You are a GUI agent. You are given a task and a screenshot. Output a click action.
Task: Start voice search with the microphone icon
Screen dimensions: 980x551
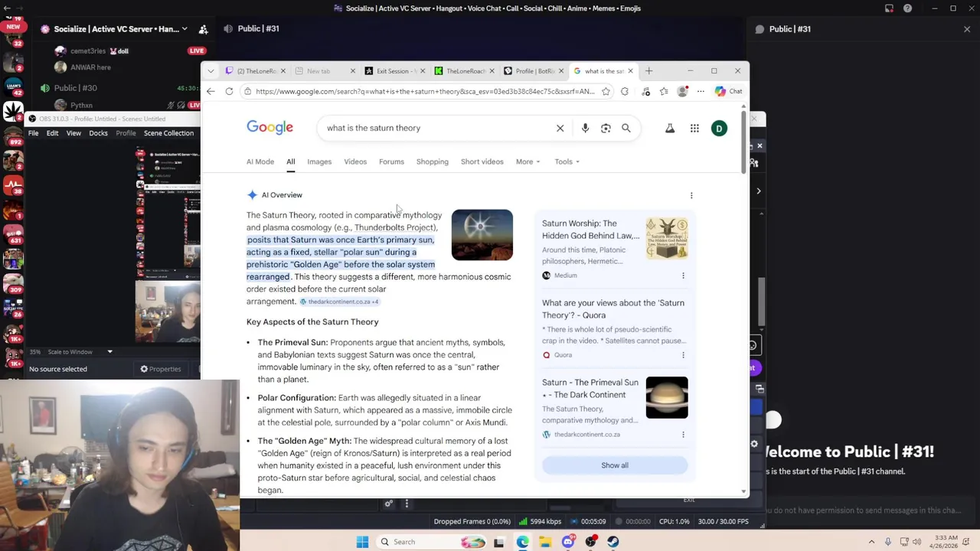click(585, 128)
